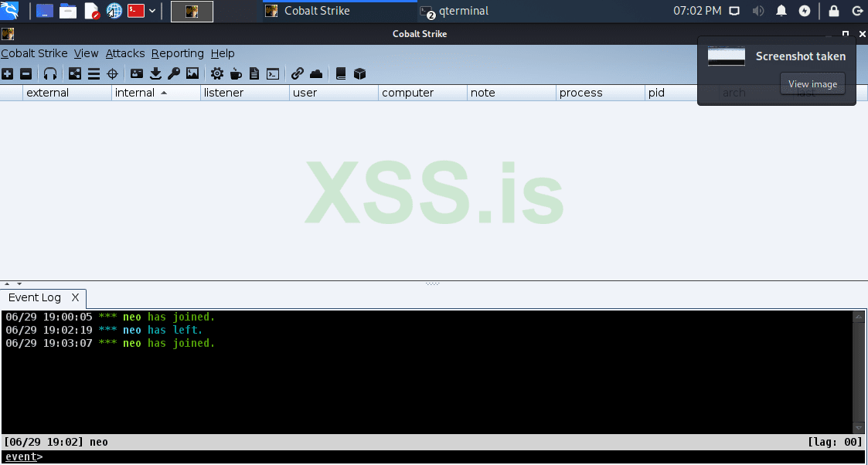Expand pane with small down arrow on divider
868x465 pixels.
point(19,283)
